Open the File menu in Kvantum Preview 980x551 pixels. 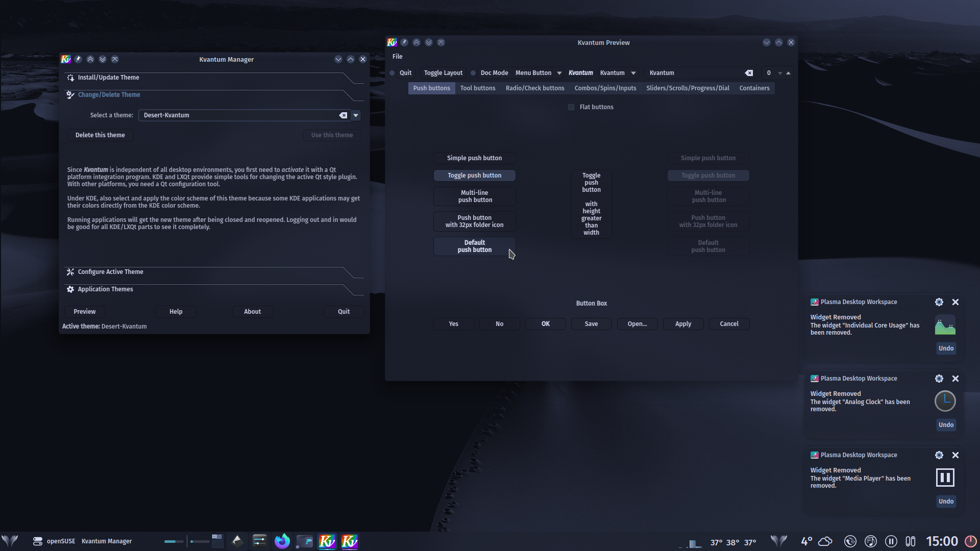point(397,57)
